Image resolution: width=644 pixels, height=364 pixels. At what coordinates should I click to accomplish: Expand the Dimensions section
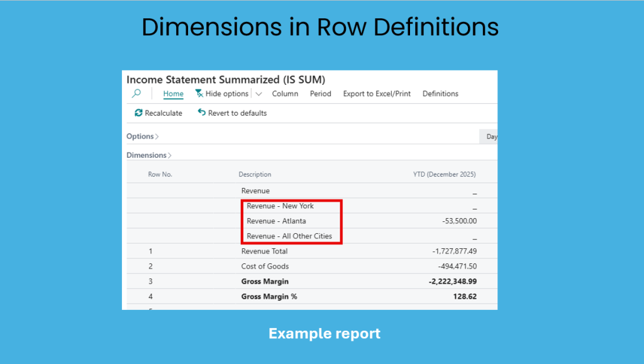148,155
